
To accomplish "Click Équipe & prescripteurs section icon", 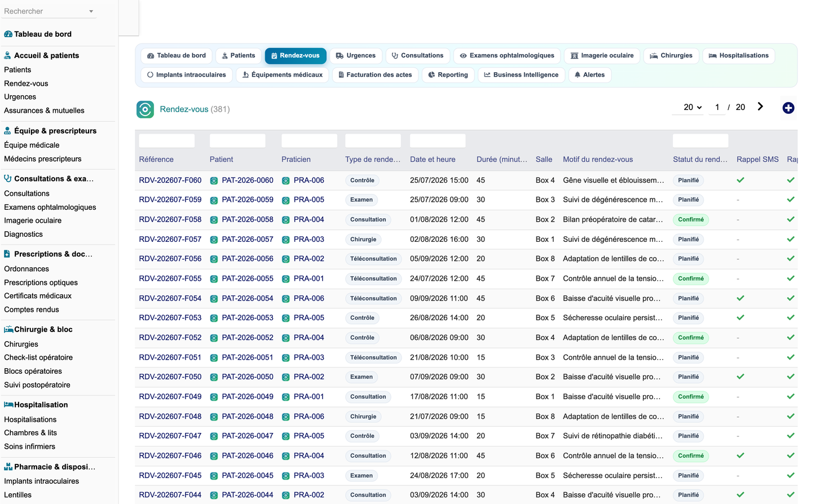I will tap(7, 131).
